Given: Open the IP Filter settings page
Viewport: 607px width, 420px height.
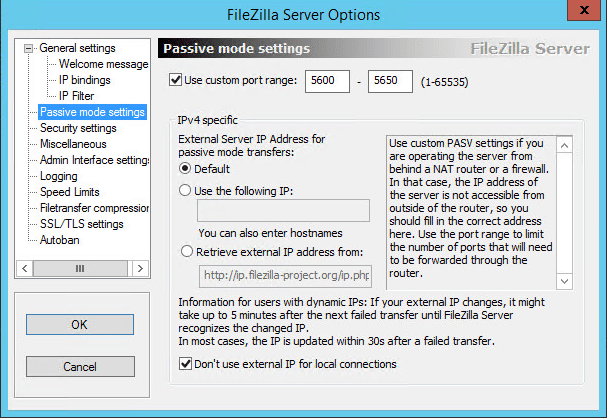Looking at the screenshot, I should (77, 96).
